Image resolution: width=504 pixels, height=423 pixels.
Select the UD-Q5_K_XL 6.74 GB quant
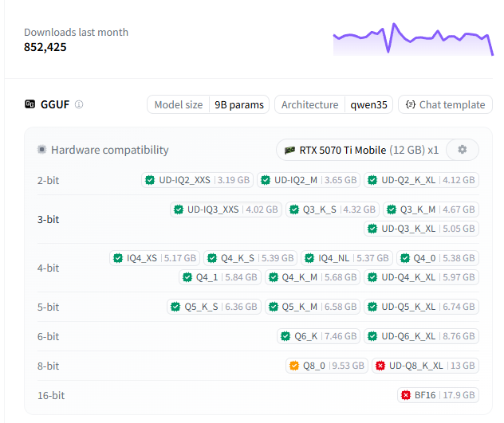pyautogui.click(x=421, y=307)
